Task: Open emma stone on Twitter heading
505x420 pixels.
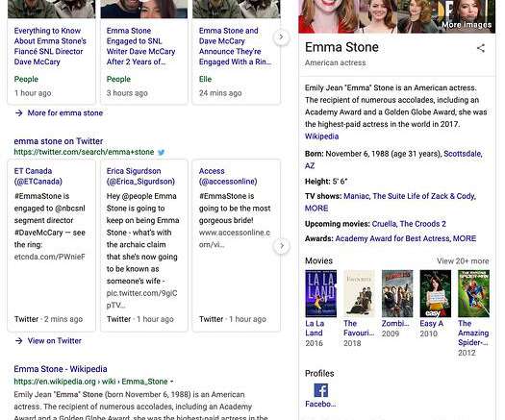Action: (59, 141)
